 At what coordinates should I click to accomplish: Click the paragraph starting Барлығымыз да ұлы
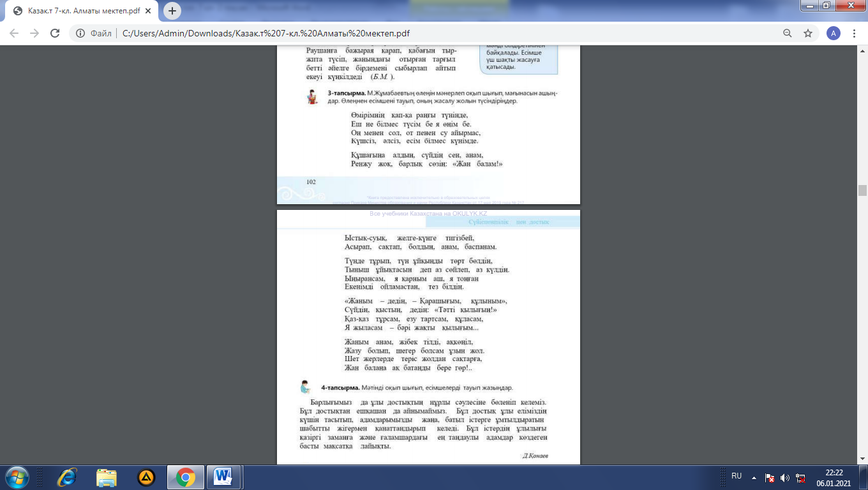click(424, 424)
